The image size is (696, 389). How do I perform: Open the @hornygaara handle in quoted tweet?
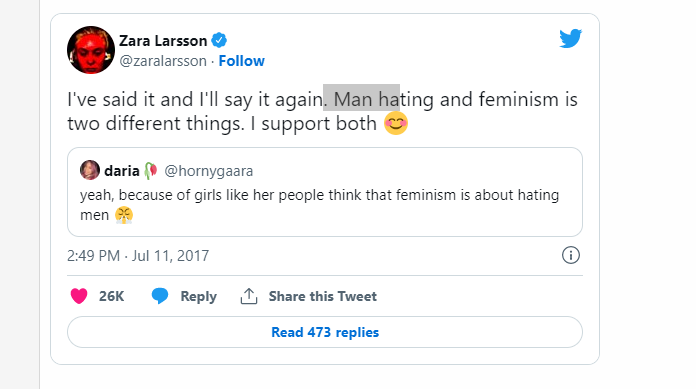pyautogui.click(x=209, y=171)
